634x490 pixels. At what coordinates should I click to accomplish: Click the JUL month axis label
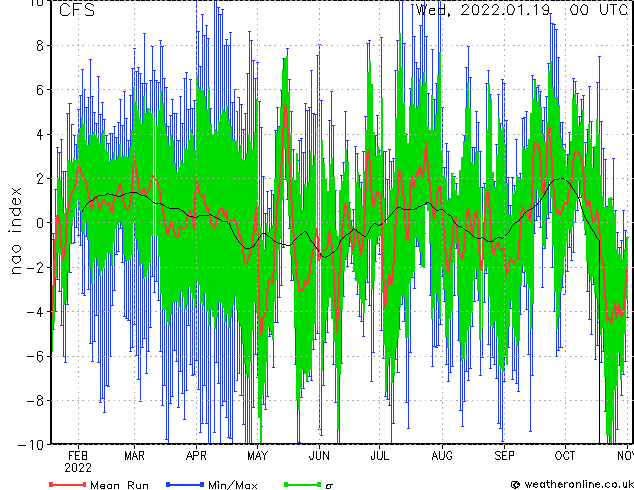380,456
